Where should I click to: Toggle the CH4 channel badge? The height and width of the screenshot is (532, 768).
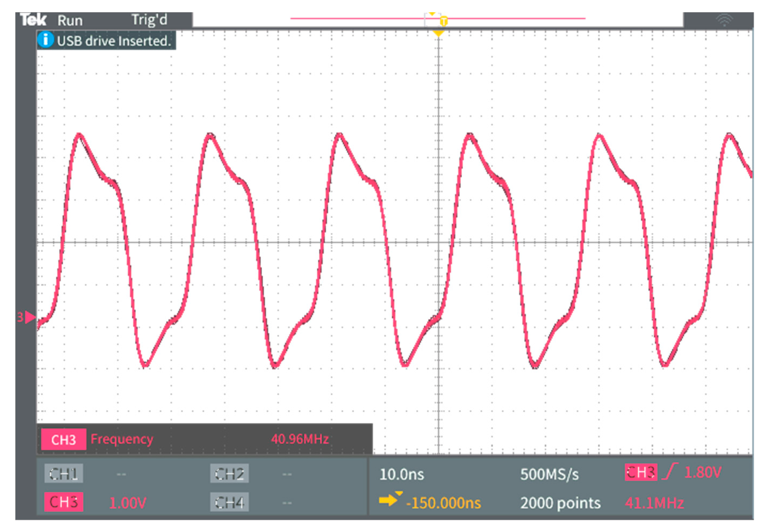(x=229, y=502)
